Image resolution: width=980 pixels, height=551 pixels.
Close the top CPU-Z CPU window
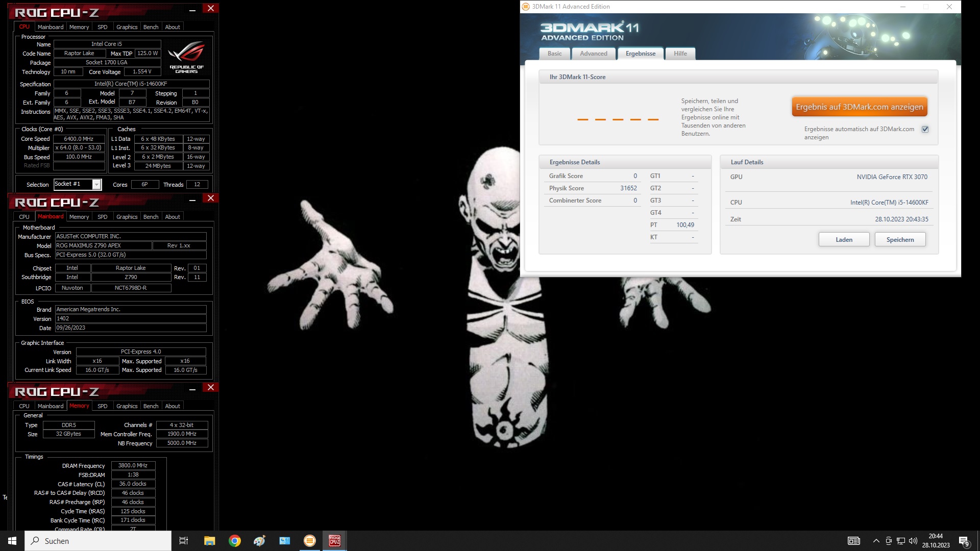(211, 8)
